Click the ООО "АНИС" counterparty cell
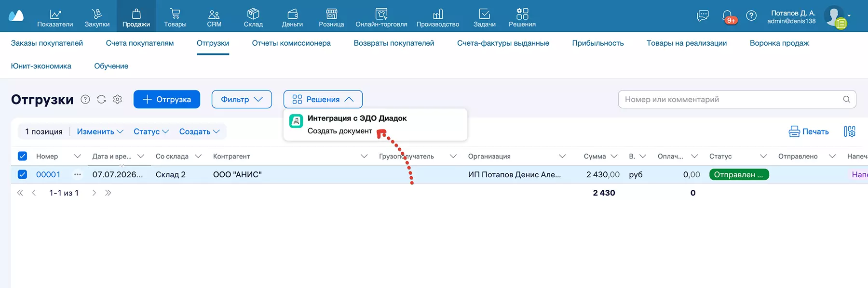 237,174
